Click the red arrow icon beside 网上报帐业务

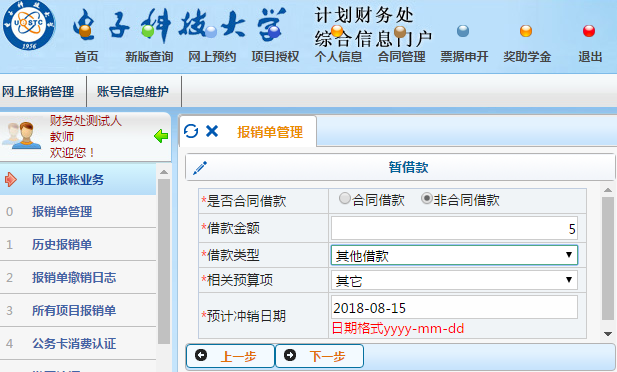11,180
